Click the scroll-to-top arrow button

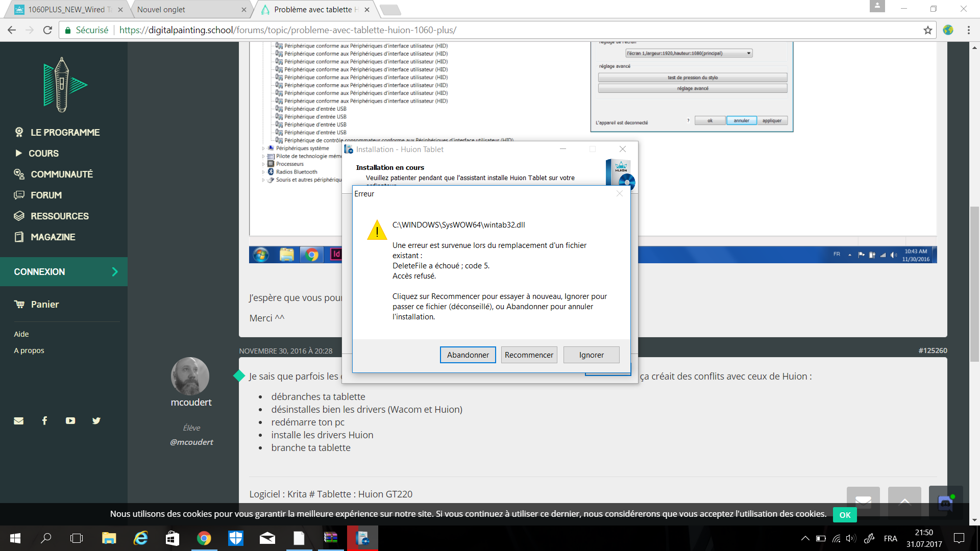[x=904, y=502]
